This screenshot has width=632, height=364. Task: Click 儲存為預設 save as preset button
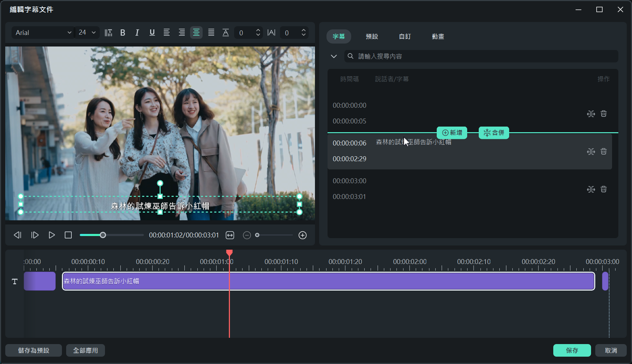click(34, 350)
